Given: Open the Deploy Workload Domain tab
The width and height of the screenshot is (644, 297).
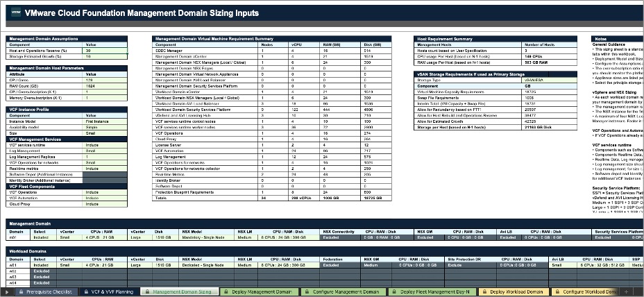Looking at the screenshot, I should pos(514,291).
